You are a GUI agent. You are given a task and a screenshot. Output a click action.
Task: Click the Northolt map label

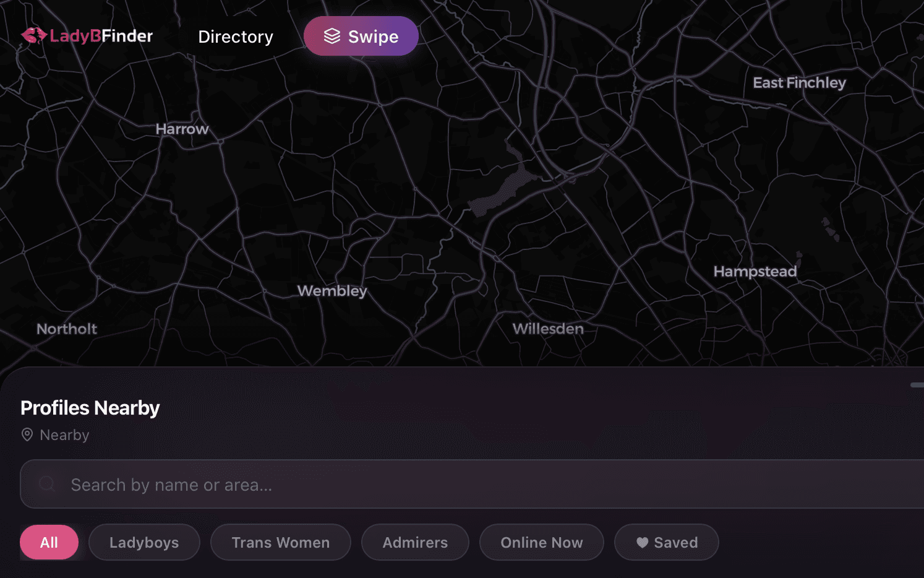point(67,329)
